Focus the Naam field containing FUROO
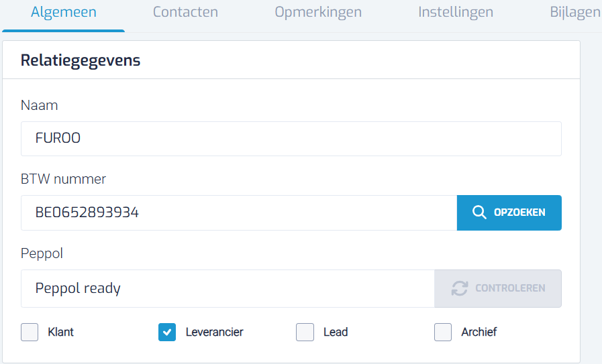The height and width of the screenshot is (364, 602). click(x=291, y=139)
